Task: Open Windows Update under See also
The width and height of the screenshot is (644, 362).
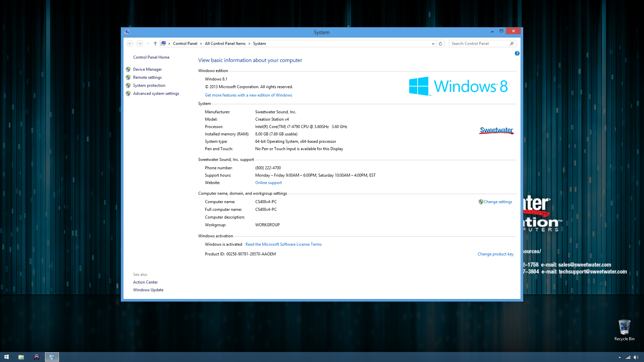Action: pos(148,290)
